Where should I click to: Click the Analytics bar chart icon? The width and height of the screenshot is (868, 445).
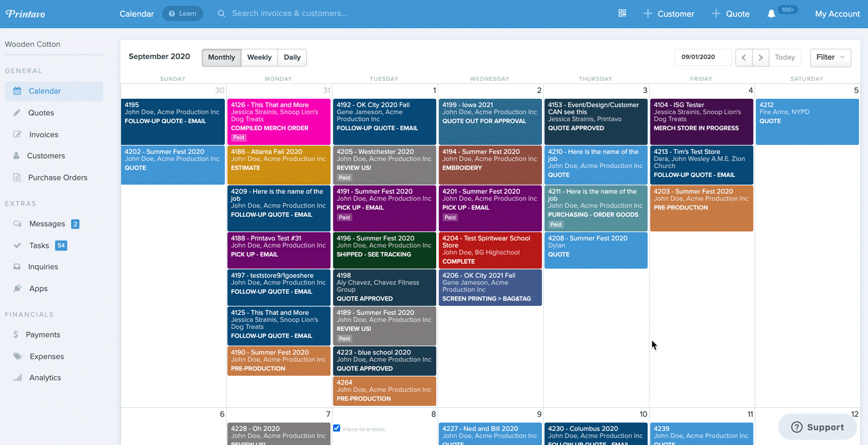point(17,378)
